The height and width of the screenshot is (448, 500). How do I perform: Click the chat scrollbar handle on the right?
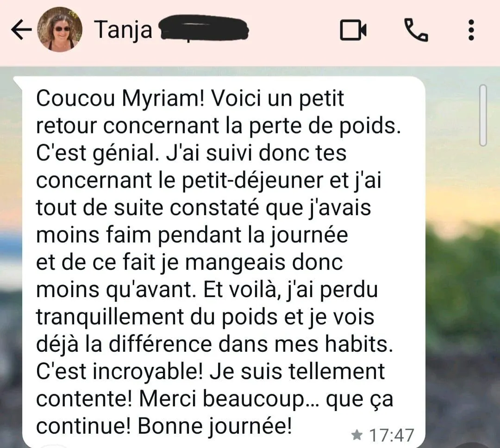[483, 115]
